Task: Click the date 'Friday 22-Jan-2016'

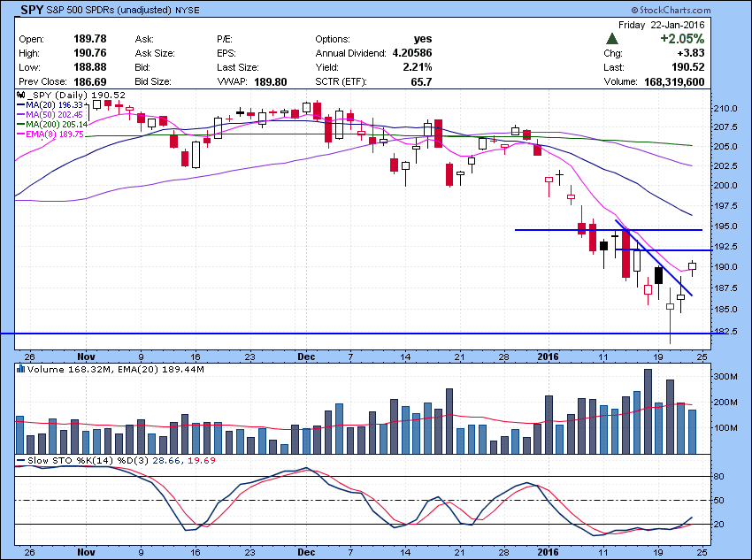Action: [x=661, y=25]
